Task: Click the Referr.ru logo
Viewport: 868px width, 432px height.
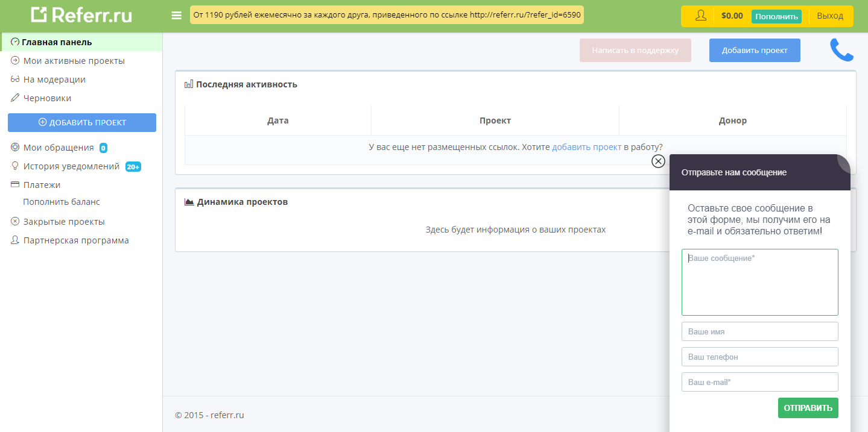Action: [81, 15]
